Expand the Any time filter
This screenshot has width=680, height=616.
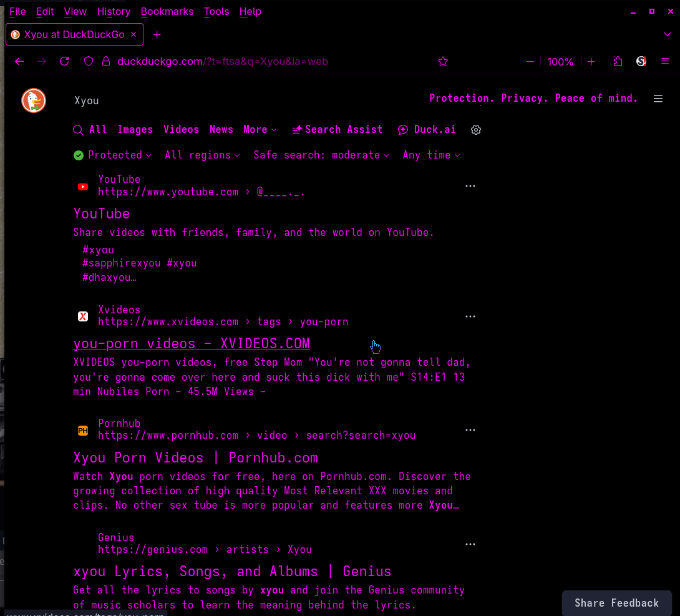(x=431, y=155)
